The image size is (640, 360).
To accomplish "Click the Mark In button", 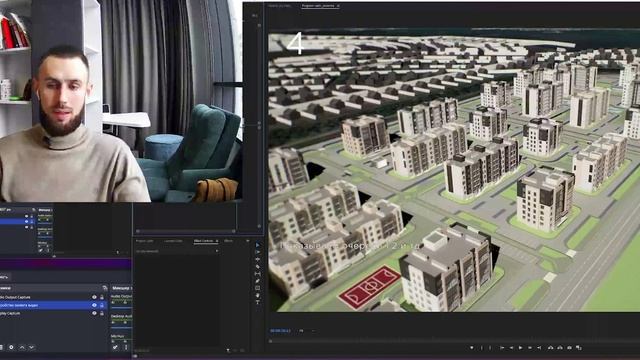I will pyautogui.click(x=482, y=348).
